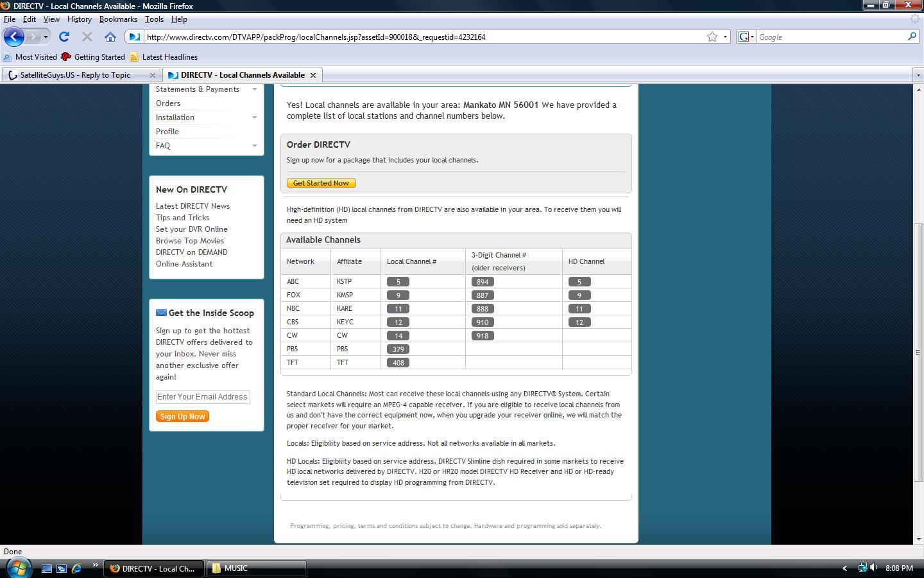Open the Help menu
Screen dimensions: 924x578
(x=179, y=19)
